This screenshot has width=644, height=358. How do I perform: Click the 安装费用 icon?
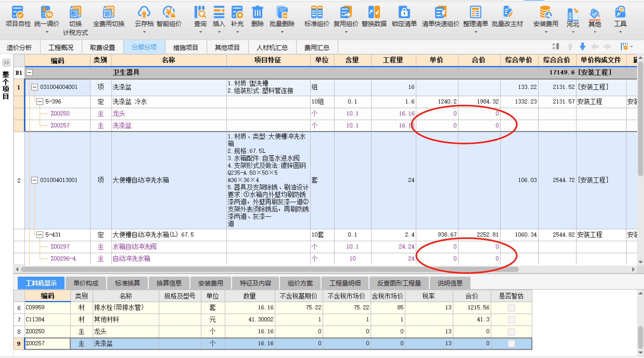tap(546, 12)
